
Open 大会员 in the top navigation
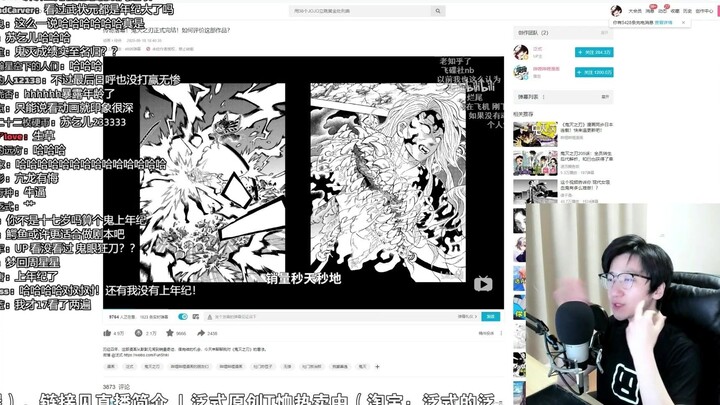coord(635,11)
